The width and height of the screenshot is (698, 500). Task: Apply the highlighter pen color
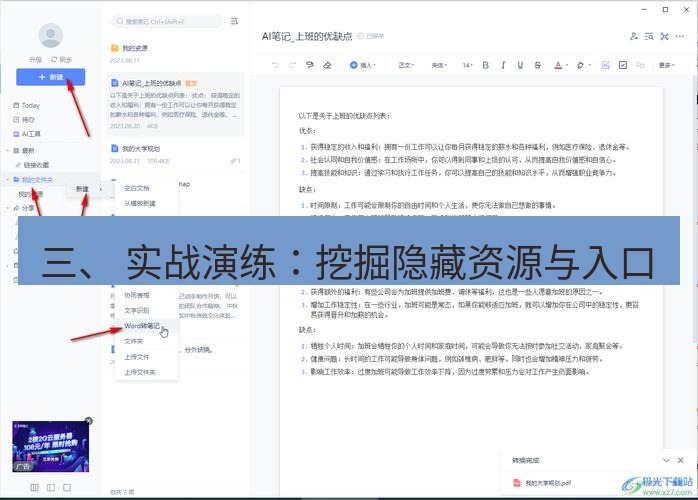coord(580,65)
